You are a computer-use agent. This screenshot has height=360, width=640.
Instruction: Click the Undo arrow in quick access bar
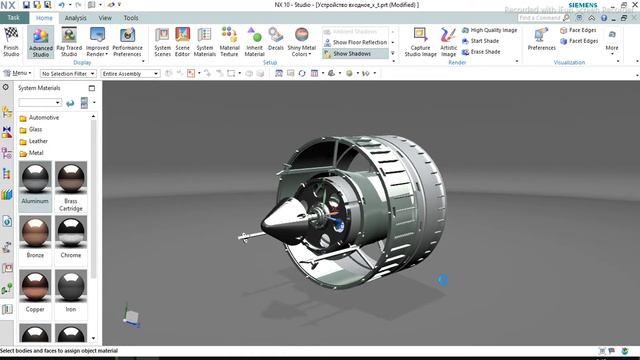(61, 5)
